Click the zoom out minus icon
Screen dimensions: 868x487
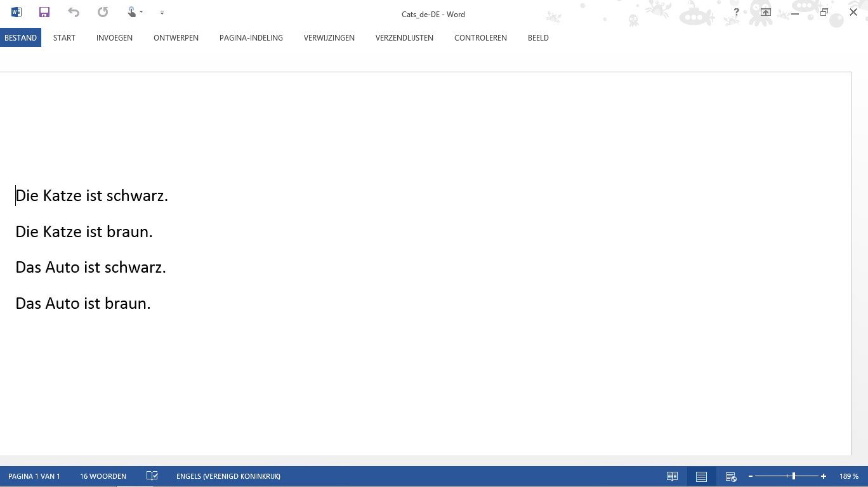[x=751, y=476]
